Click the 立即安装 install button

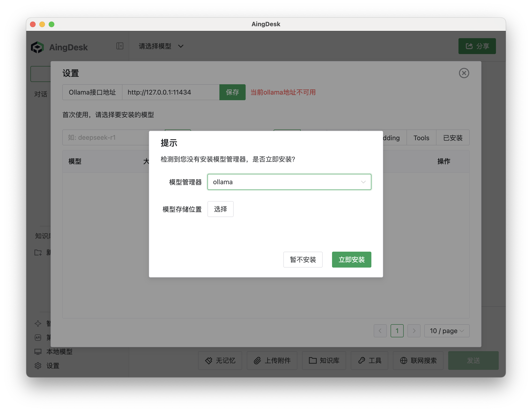tap(351, 260)
